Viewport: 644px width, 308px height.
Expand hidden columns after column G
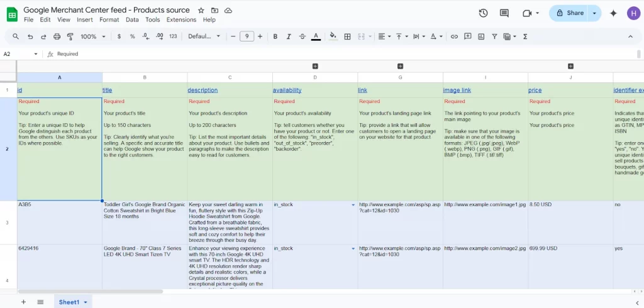coord(401,66)
